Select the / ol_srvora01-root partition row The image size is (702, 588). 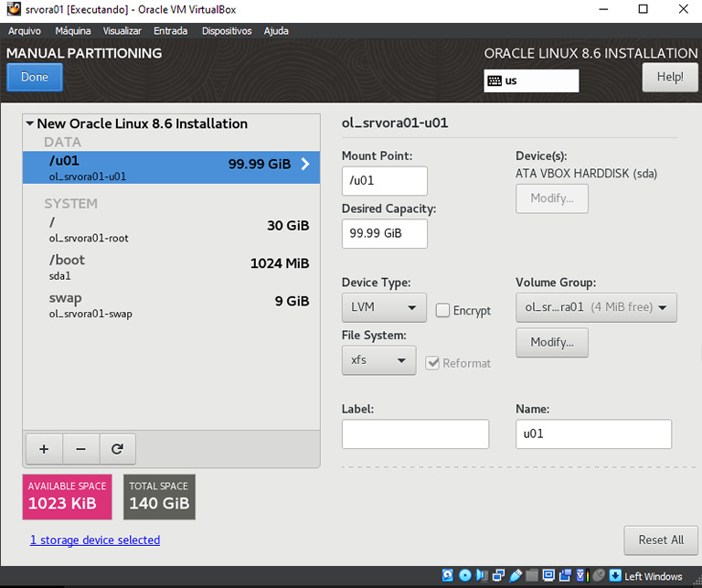171,230
